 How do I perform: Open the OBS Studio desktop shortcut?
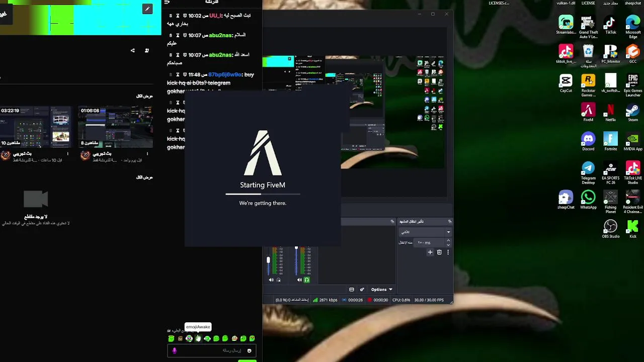point(610,229)
